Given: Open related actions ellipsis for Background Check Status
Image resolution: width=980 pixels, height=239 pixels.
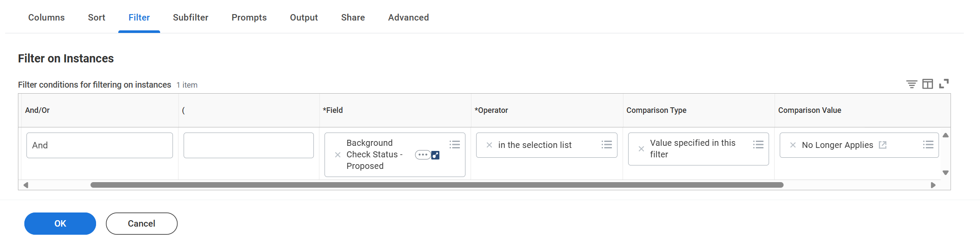Looking at the screenshot, I should (423, 155).
